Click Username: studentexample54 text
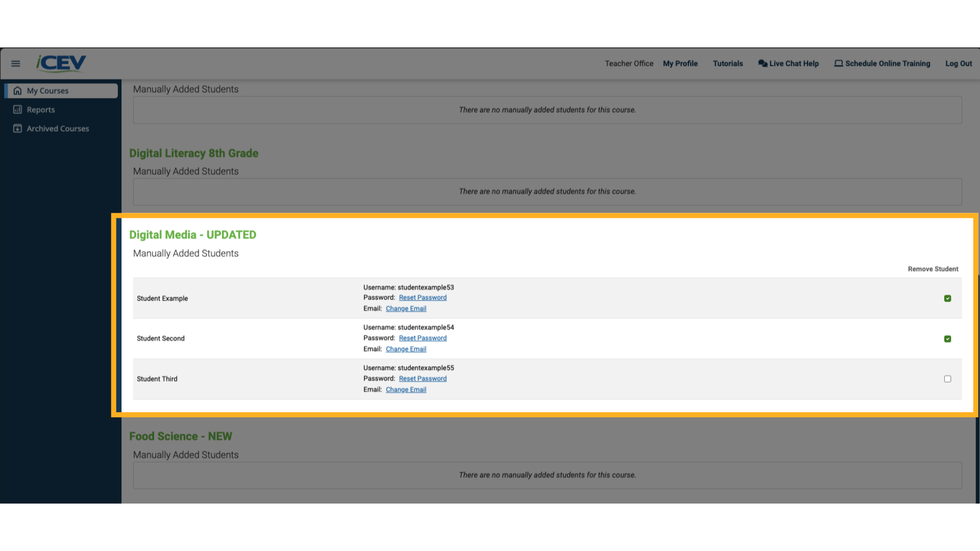The width and height of the screenshot is (980, 551). click(408, 328)
